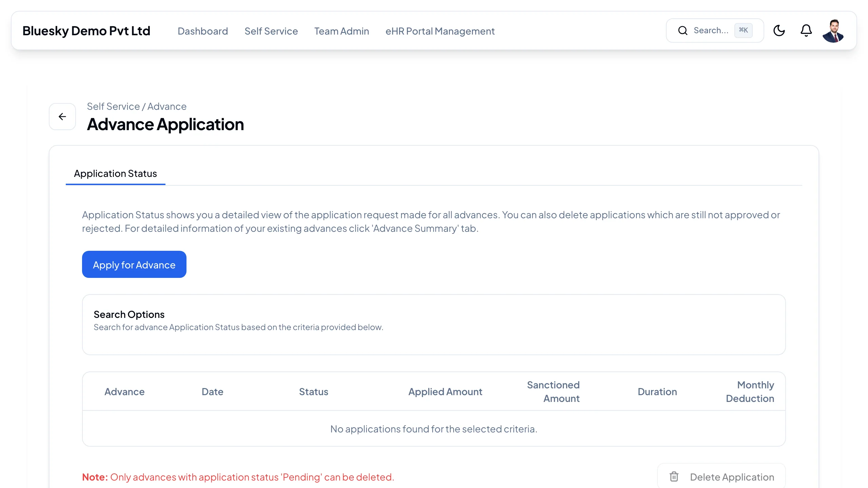Screen dimensions: 868x488
Task: Open notifications bell
Action: coord(806,30)
